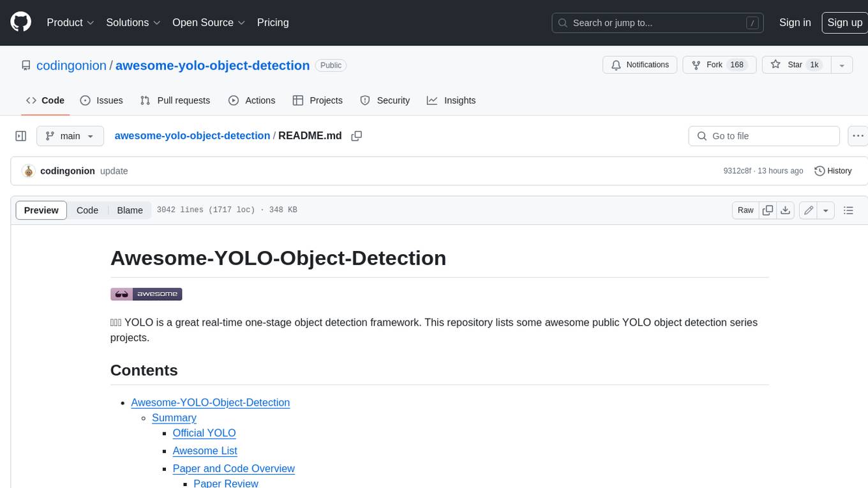Open the main branch selector
Viewport: 868px width, 488px height.
(70, 136)
